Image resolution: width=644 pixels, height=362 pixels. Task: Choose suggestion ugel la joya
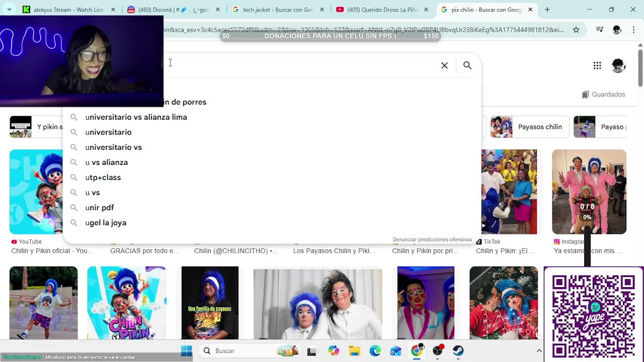click(272, 223)
